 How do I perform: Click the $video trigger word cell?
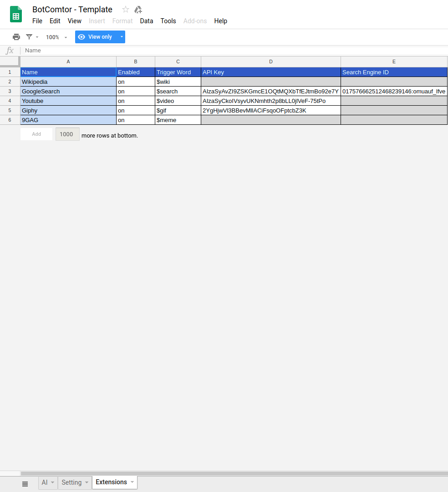click(178, 101)
